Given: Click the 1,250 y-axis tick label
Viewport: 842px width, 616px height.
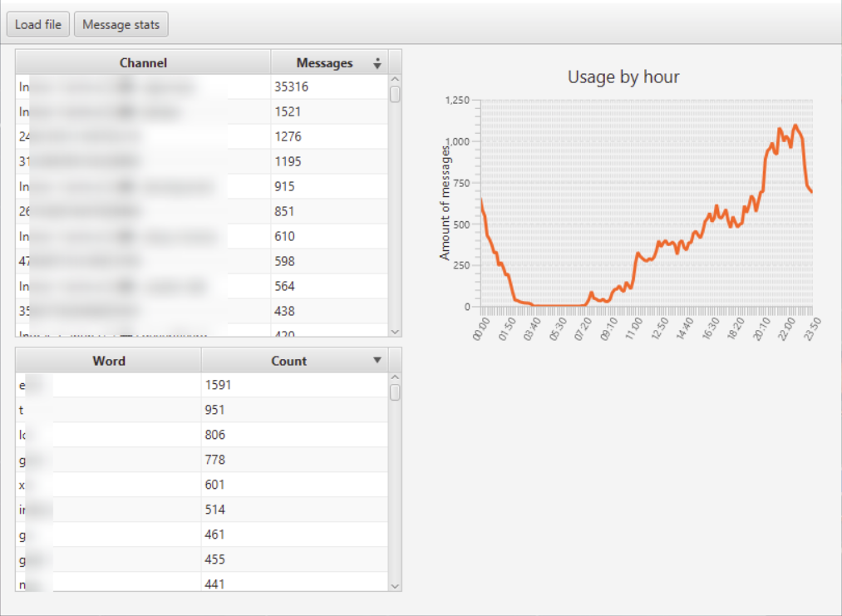Looking at the screenshot, I should [x=457, y=101].
